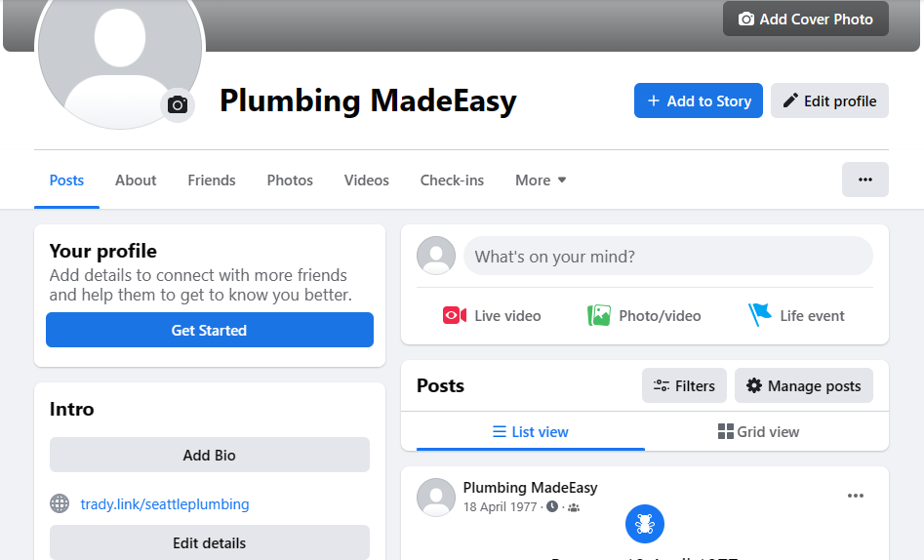Click the blue birth life-event icon
Image resolution: width=924 pixels, height=560 pixels.
(x=645, y=524)
